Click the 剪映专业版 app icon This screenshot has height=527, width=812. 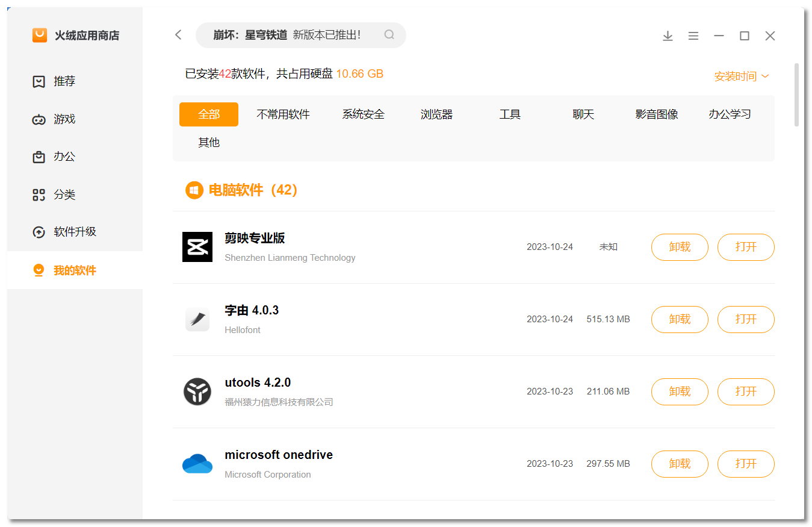(x=197, y=247)
